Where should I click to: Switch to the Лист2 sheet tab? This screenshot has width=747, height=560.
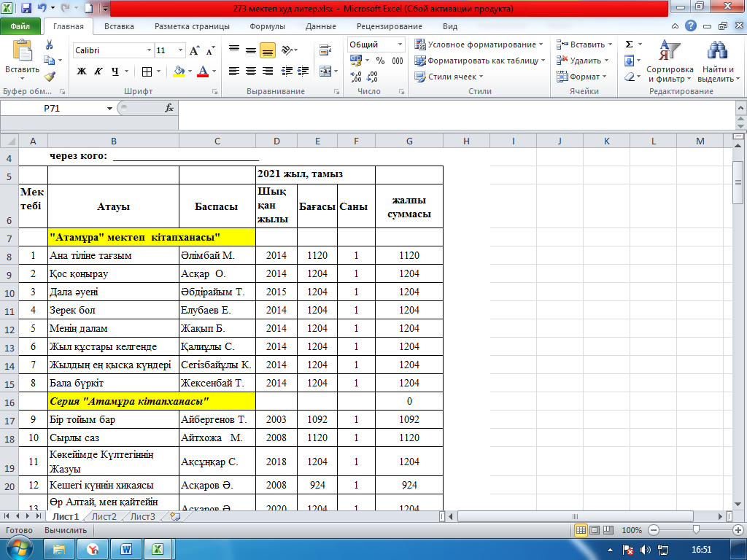pos(104,516)
